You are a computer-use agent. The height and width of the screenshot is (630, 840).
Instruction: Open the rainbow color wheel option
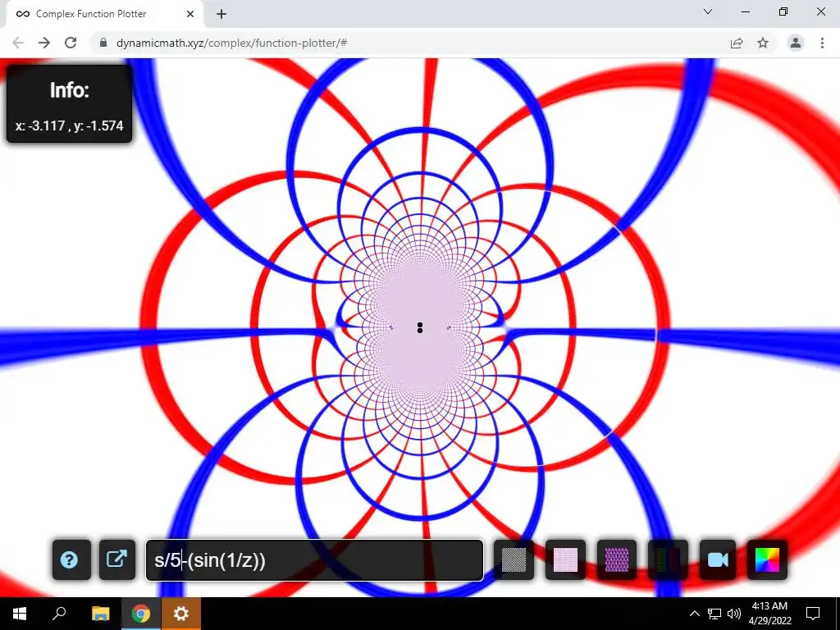pos(767,559)
